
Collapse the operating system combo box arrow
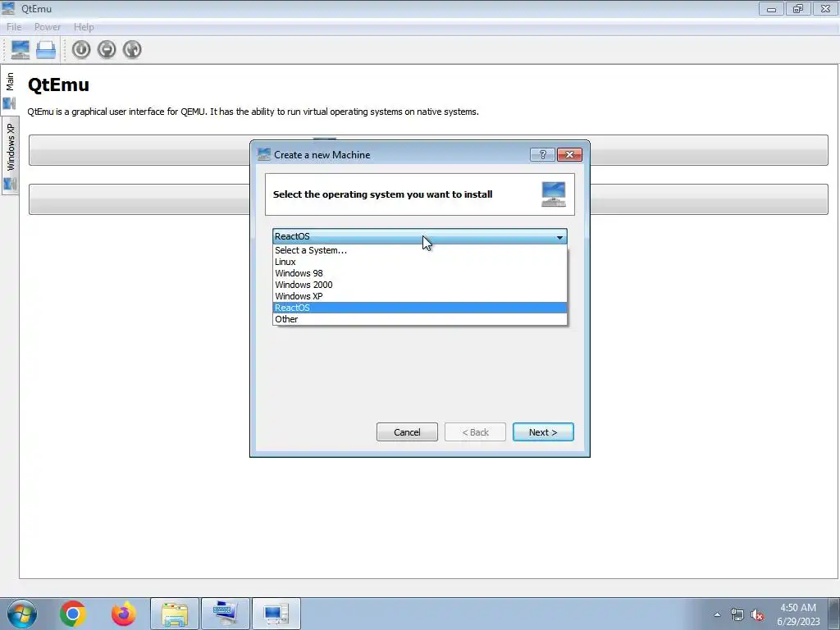point(559,237)
